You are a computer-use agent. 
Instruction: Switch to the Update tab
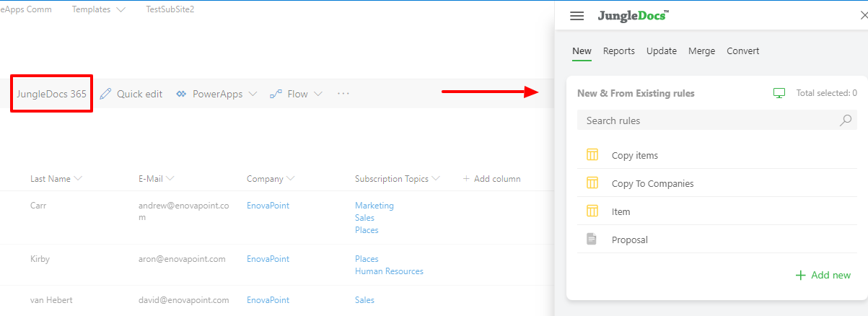pyautogui.click(x=662, y=51)
